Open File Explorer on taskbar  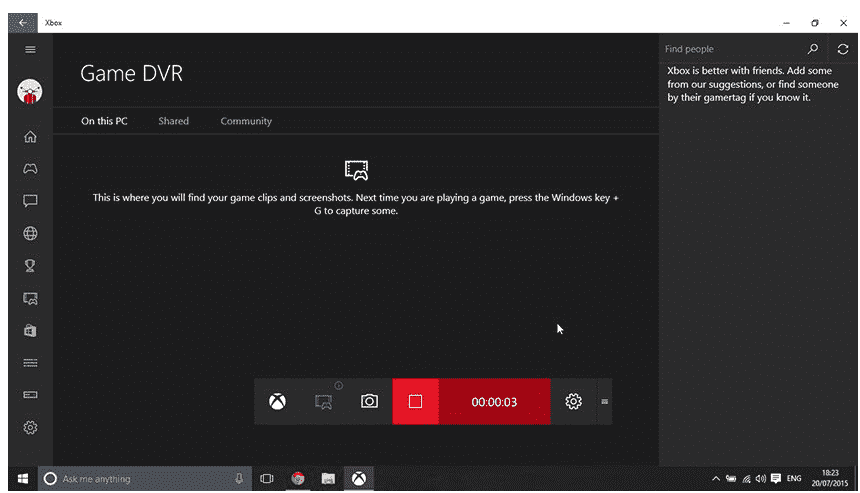point(328,479)
